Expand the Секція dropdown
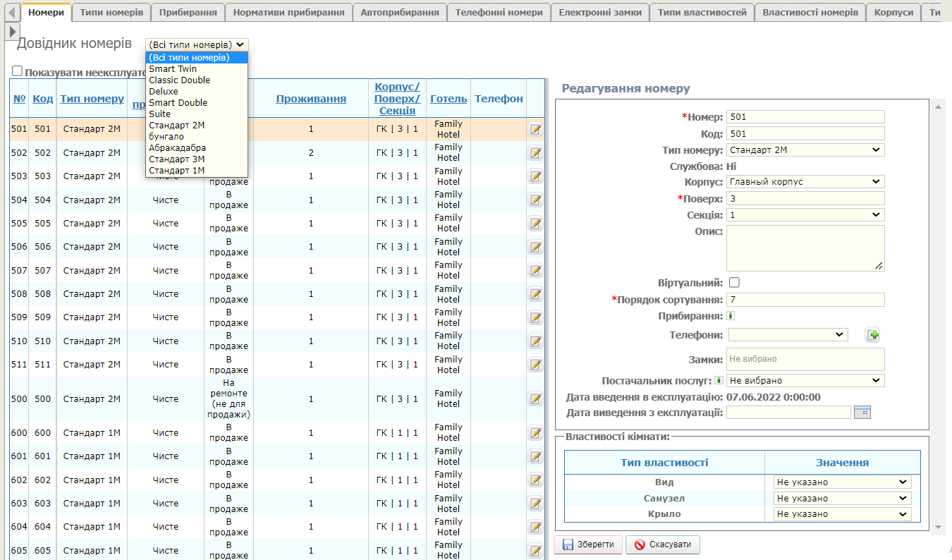Image resolution: width=952 pixels, height=560 pixels. (x=805, y=215)
